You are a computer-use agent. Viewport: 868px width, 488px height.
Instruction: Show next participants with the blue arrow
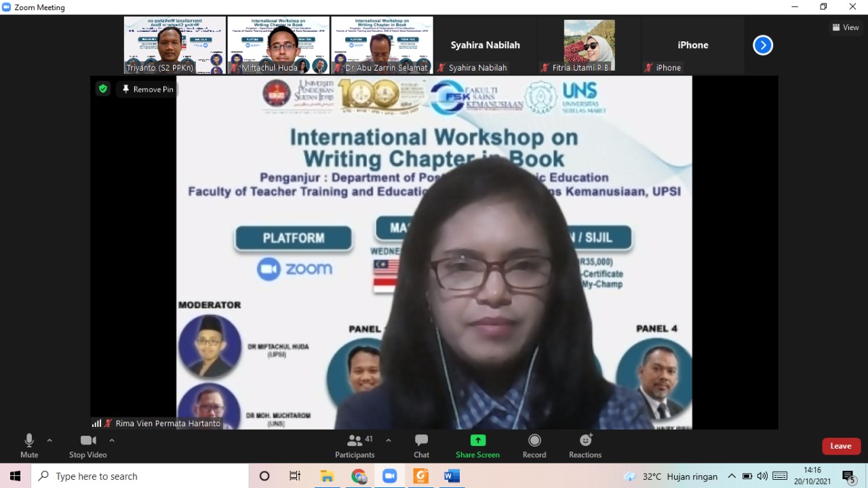[x=763, y=45]
